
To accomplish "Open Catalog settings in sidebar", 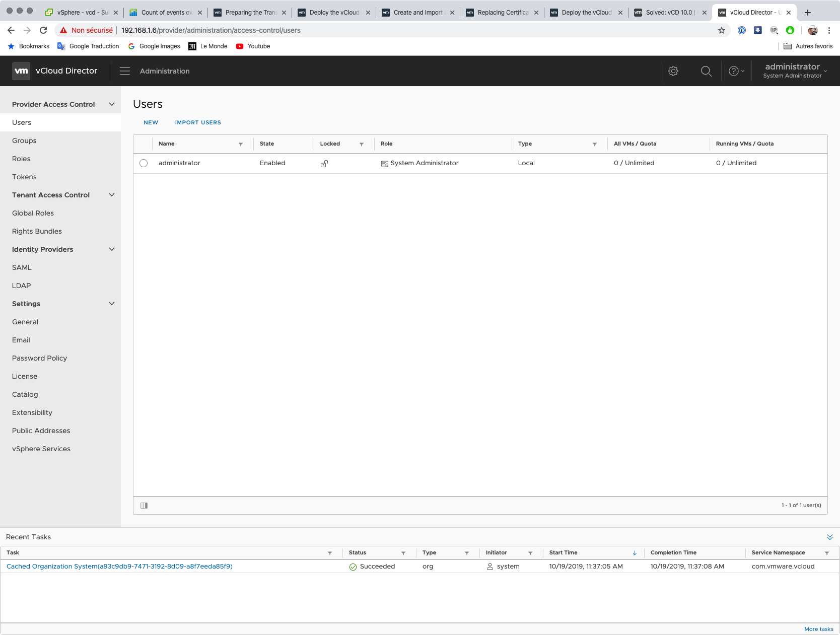I will coord(25,394).
